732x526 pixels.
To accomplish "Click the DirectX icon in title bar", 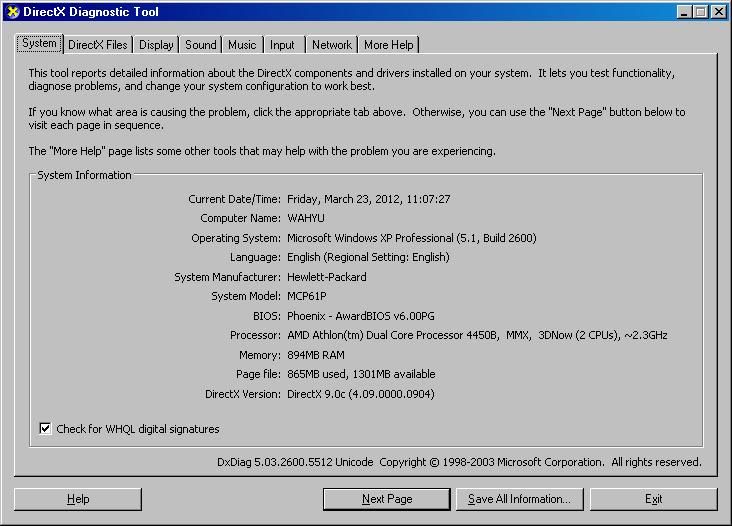I will 13,12.
